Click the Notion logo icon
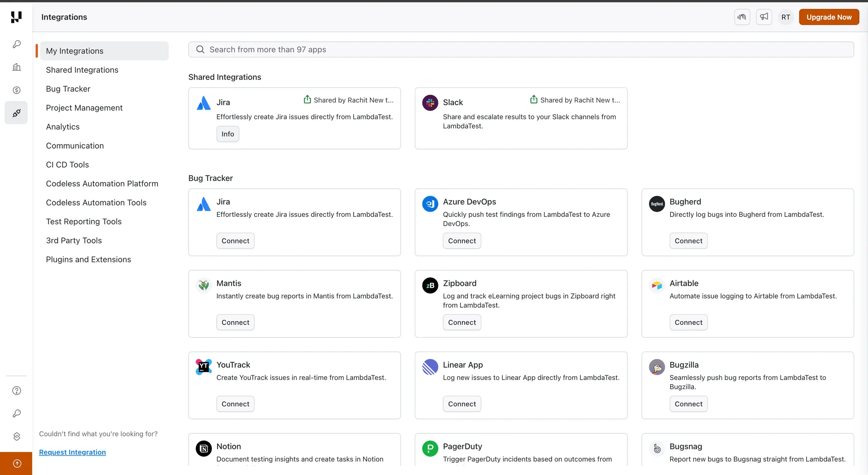 click(204, 448)
